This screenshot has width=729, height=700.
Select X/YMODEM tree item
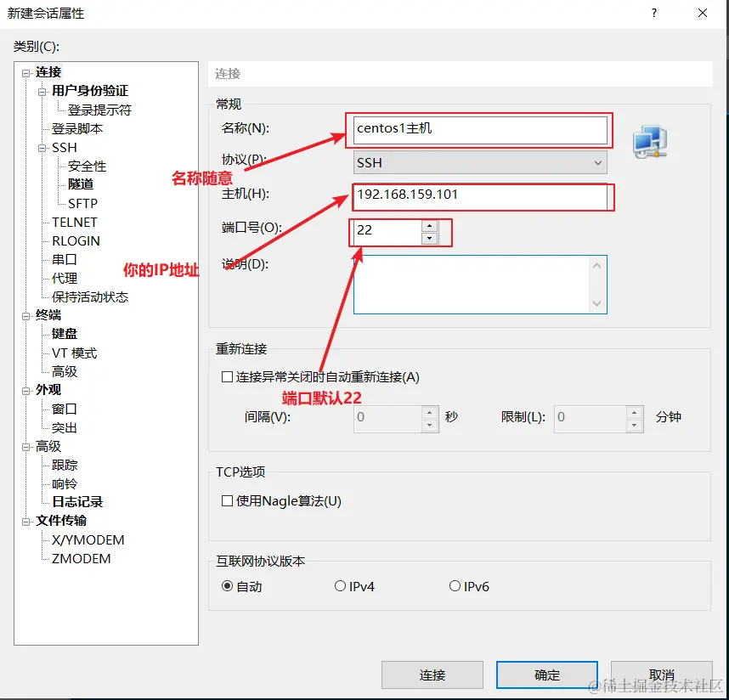tap(88, 540)
